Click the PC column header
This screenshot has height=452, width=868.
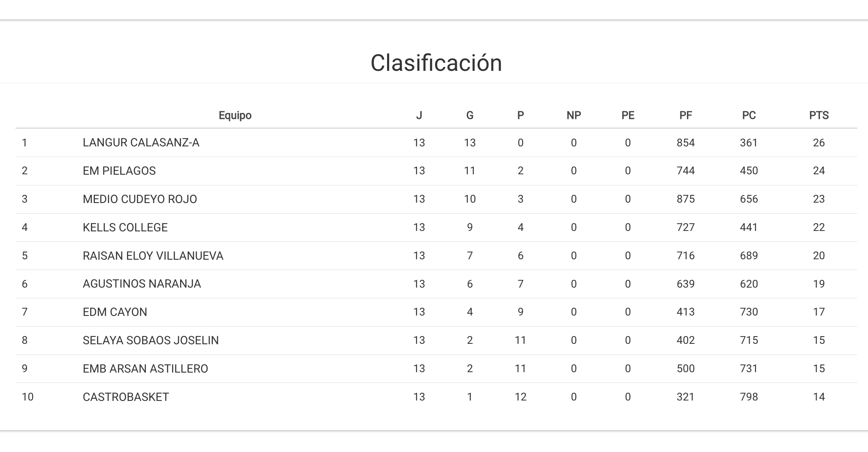coord(749,115)
